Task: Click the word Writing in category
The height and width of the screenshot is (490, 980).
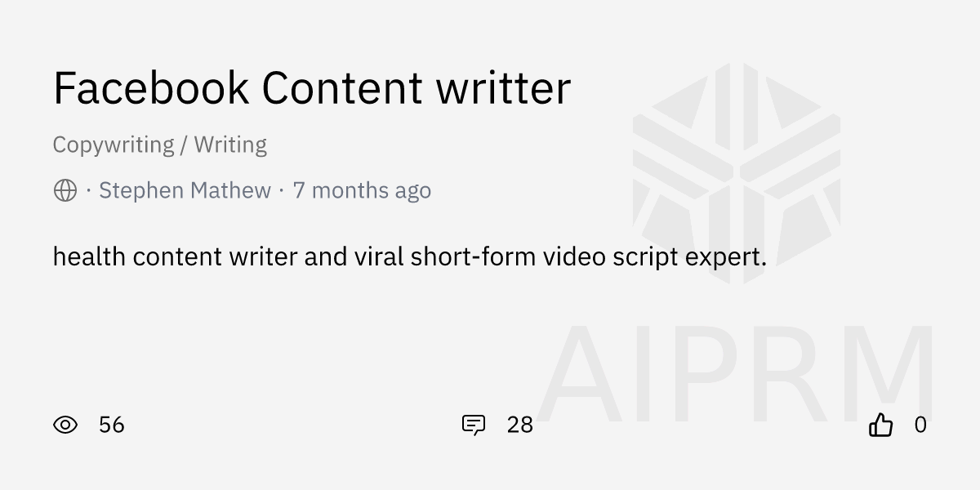Action: click(x=230, y=145)
